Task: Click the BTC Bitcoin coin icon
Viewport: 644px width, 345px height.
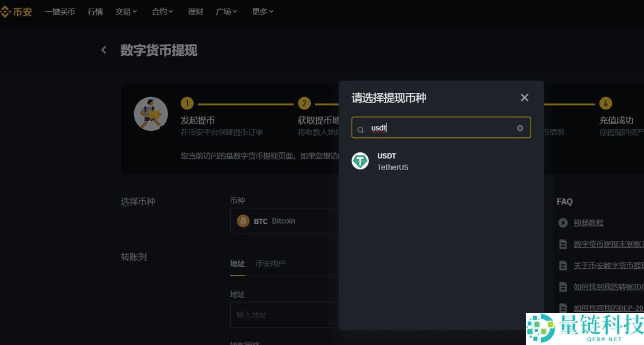Action: (x=243, y=221)
